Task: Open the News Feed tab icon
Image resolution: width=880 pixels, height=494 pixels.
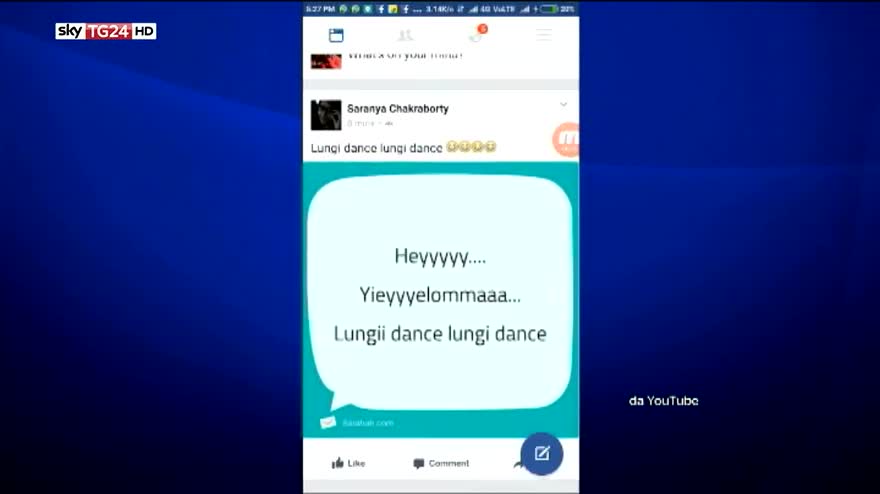Action: [x=336, y=35]
